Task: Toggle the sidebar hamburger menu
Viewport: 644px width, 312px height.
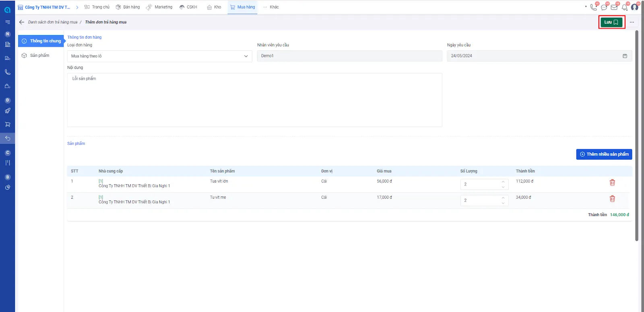Action: (7, 22)
